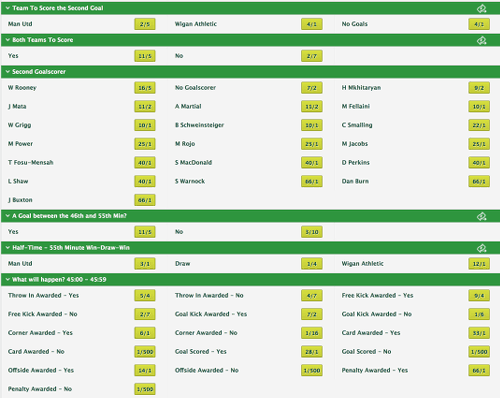The image size is (500, 398).
Task: Click Dan Burn 66/1 odds button
Action: [x=479, y=181]
